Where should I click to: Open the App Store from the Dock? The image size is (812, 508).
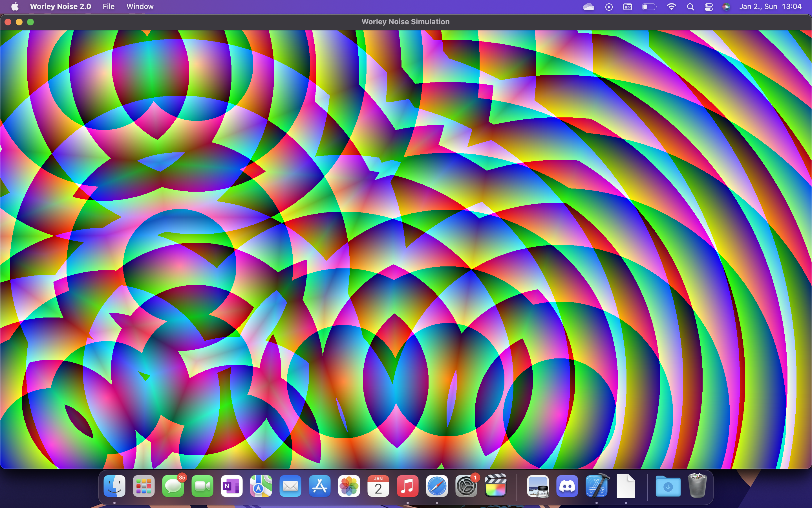[x=320, y=486]
